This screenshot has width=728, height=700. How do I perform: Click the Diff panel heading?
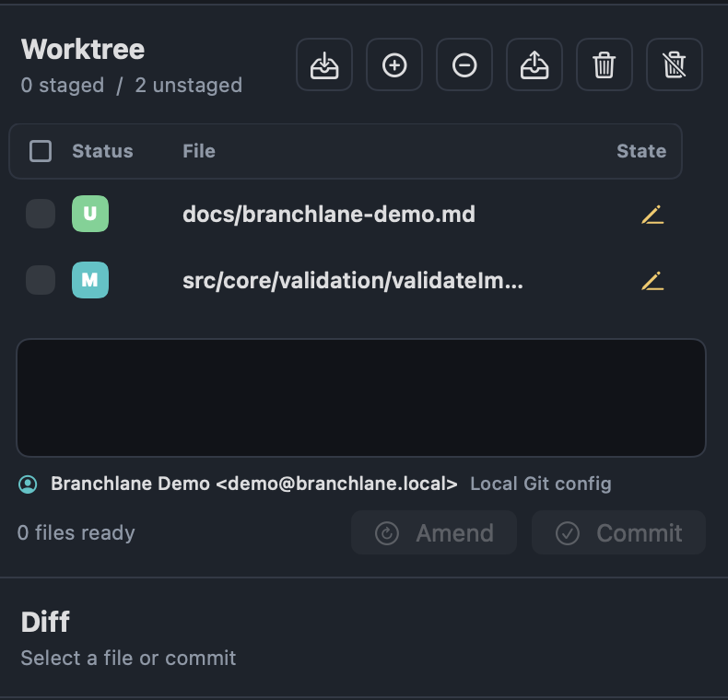45,622
